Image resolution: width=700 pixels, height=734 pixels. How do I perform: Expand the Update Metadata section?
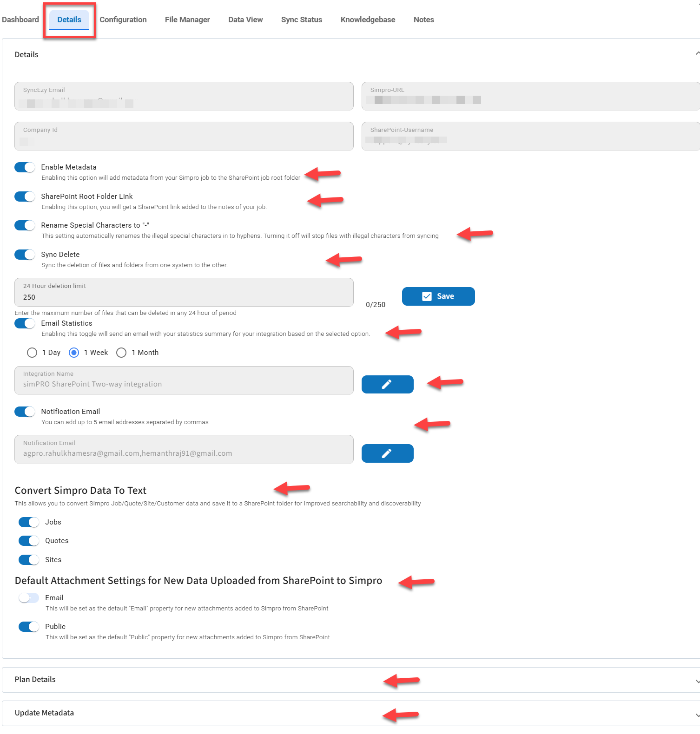[697, 714]
